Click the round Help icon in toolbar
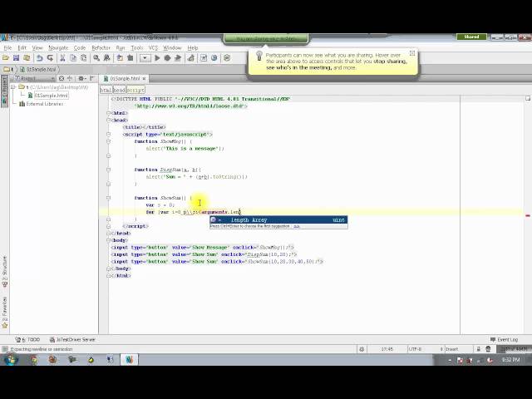 coord(214,58)
